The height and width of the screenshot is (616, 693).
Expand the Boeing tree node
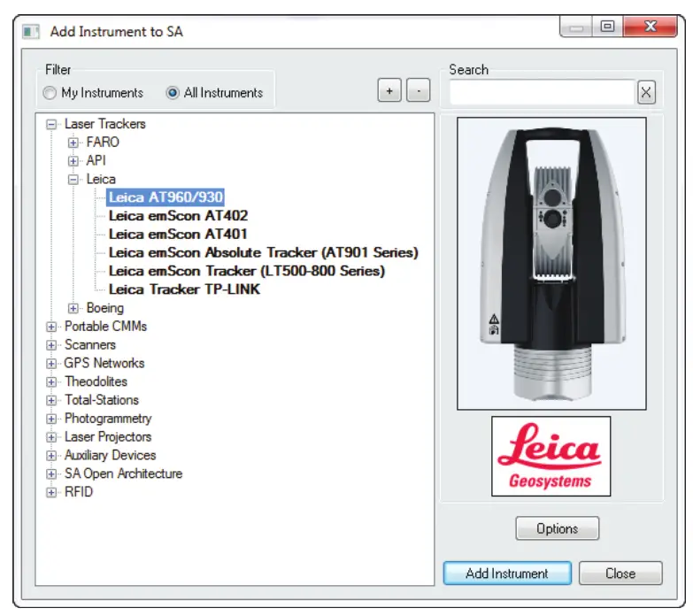coord(73,308)
